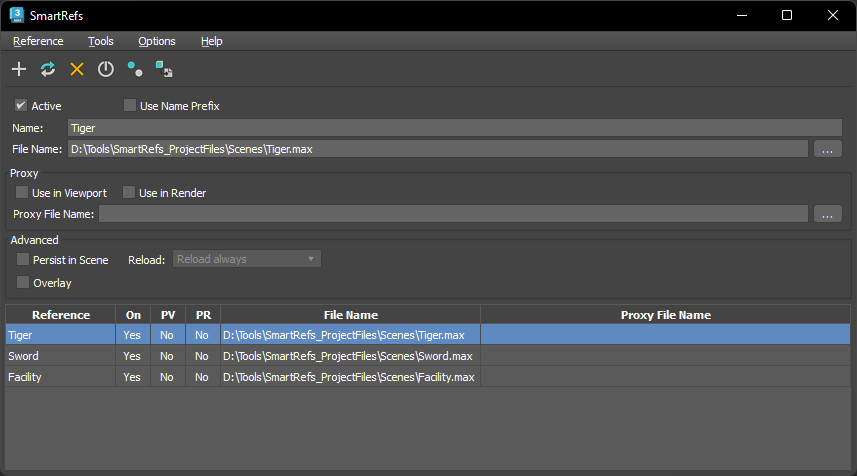Select the Facility reference row
This screenshot has width=857, height=476.
pyautogui.click(x=428, y=377)
